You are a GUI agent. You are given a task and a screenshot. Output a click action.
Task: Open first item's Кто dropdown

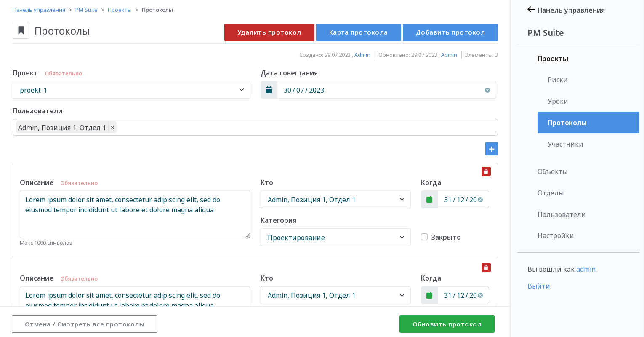point(335,199)
